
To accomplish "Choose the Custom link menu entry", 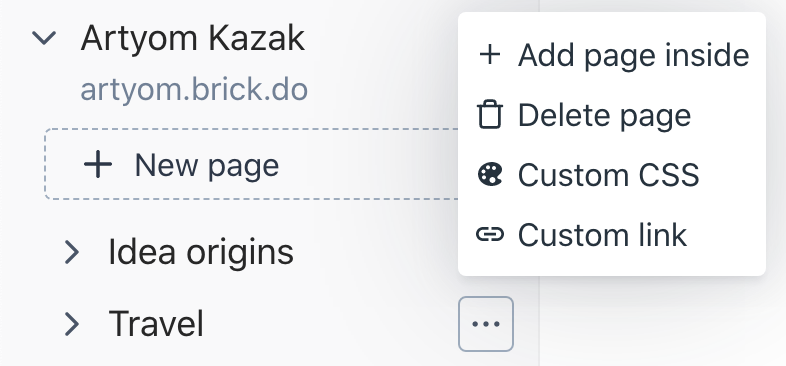I will (612, 234).
